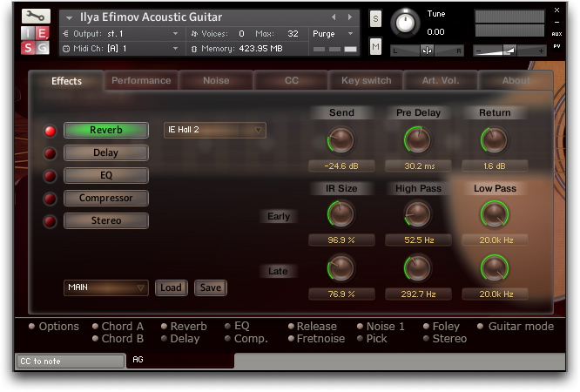Click the Late High Pass knob
This screenshot has width=580, height=392.
pyautogui.click(x=418, y=268)
